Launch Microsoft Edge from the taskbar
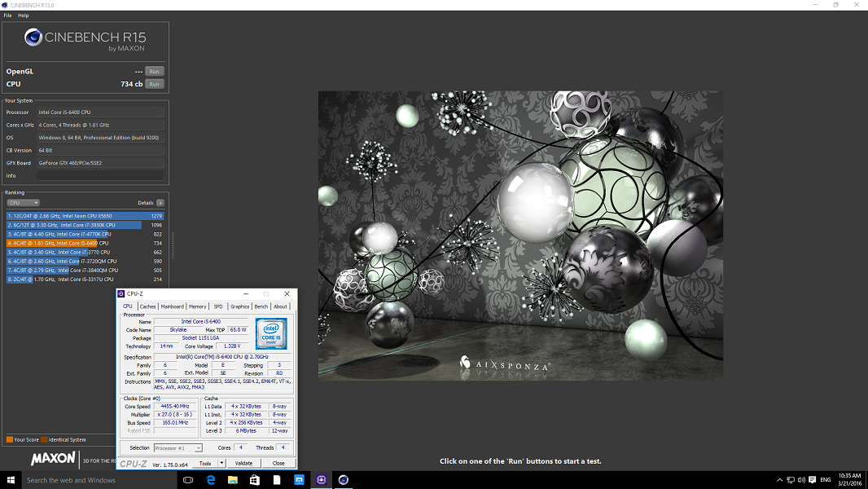Viewport: 868px width, 489px height. [x=210, y=480]
